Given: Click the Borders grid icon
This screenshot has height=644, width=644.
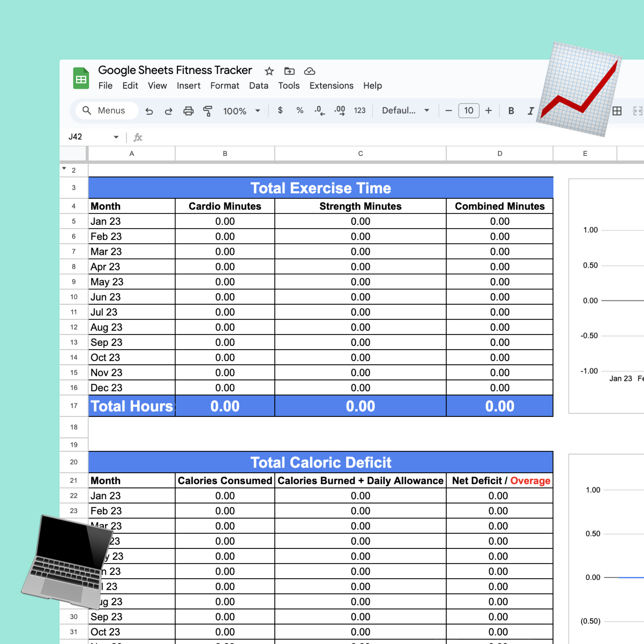Looking at the screenshot, I should [x=617, y=111].
